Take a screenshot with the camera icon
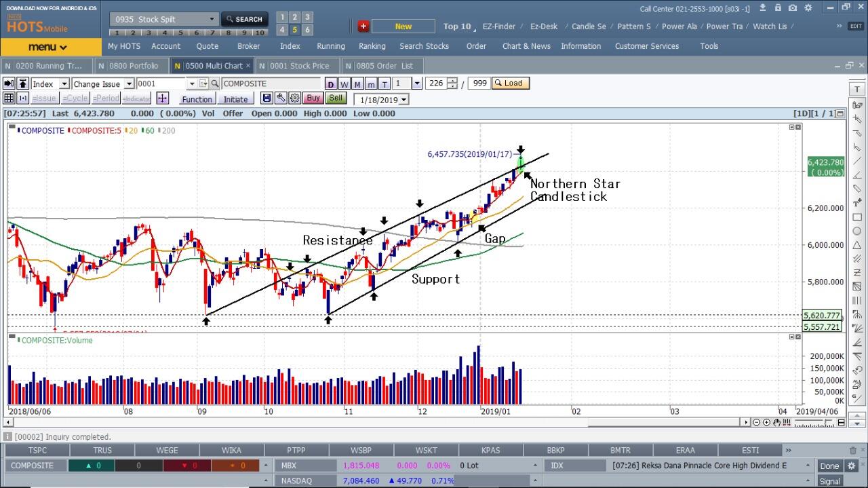 pos(793,8)
